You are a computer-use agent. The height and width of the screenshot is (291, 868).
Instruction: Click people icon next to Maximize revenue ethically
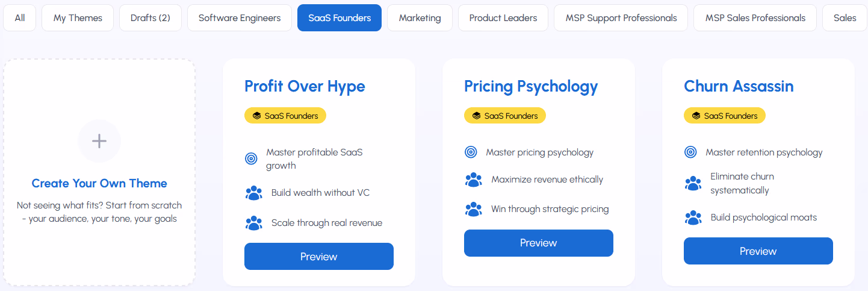[x=474, y=180]
